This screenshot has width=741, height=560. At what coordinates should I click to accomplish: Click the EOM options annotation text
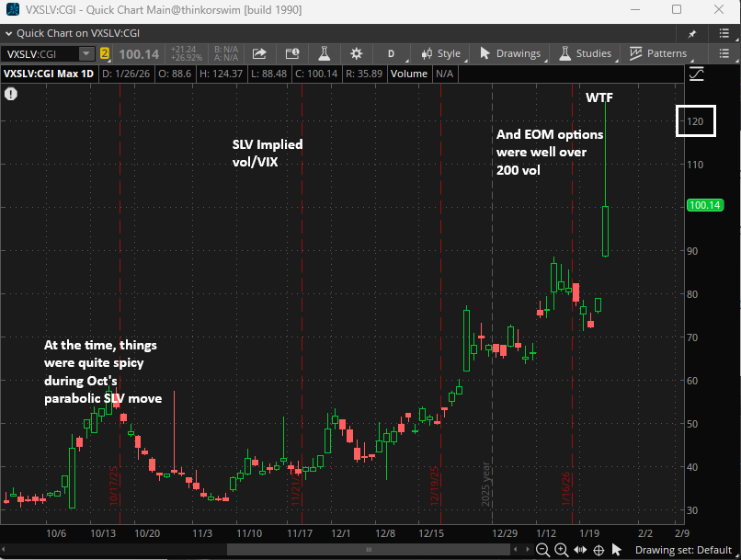click(x=550, y=152)
